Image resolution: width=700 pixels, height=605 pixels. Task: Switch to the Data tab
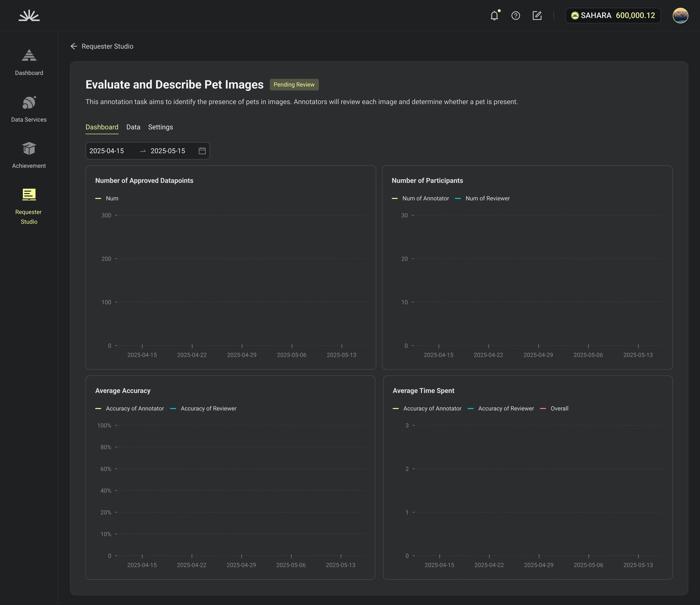133,127
